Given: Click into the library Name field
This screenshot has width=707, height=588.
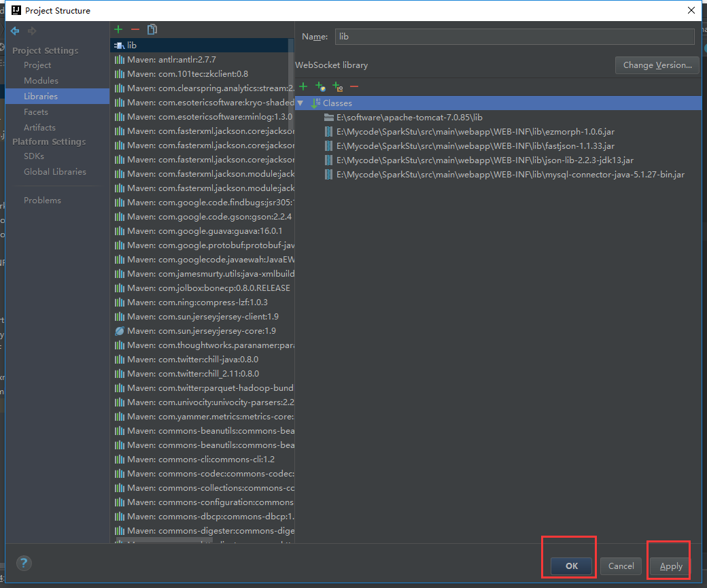Looking at the screenshot, I should pyautogui.click(x=515, y=37).
